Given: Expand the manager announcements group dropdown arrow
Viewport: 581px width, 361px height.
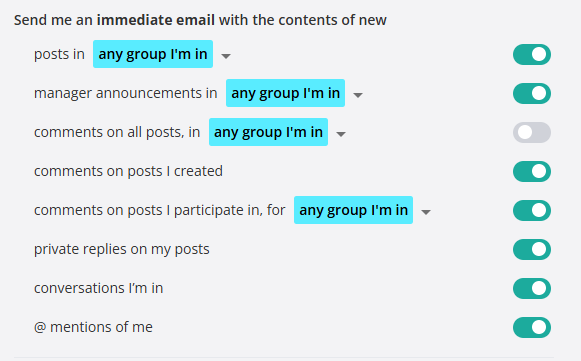Looking at the screenshot, I should (358, 95).
